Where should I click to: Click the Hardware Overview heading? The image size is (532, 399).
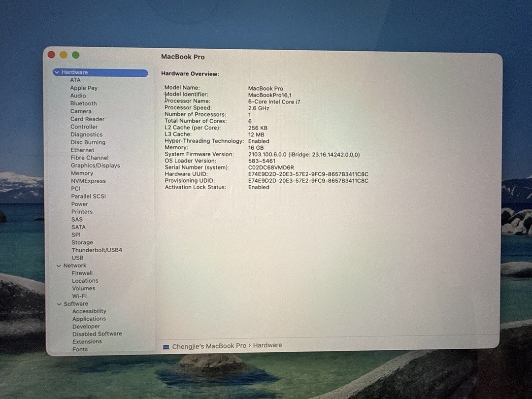tap(190, 73)
